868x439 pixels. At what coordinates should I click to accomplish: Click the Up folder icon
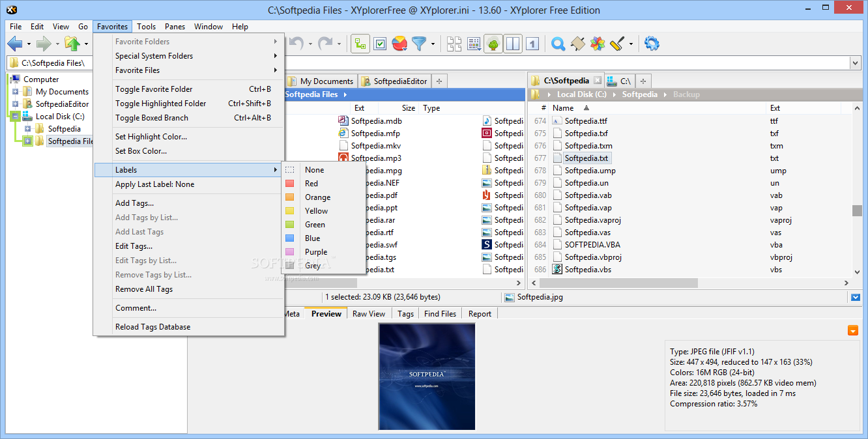72,44
